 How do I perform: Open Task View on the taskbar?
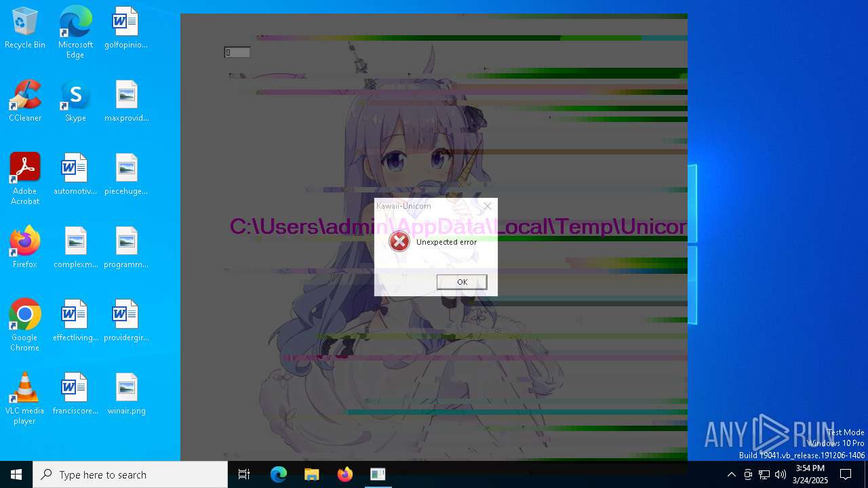pos(244,474)
